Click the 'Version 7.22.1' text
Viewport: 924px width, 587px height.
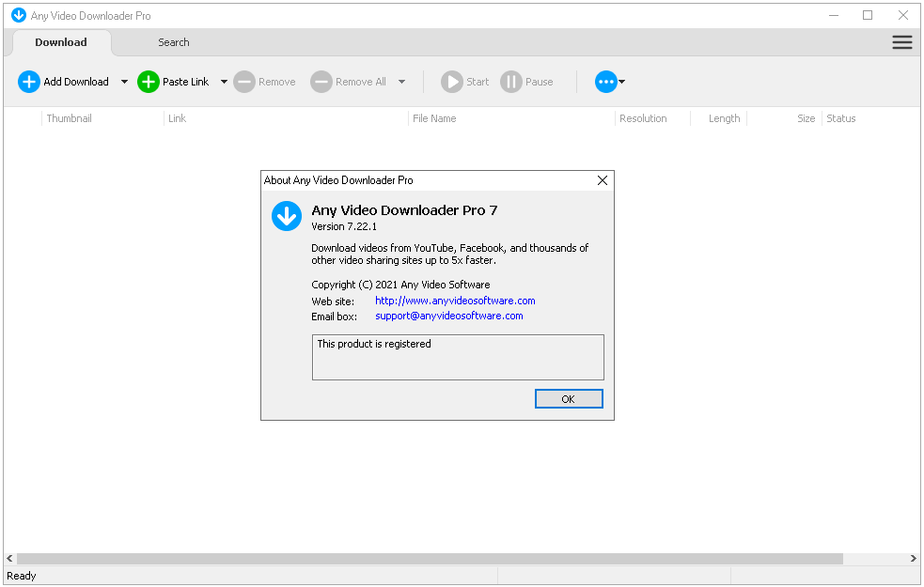344,226
